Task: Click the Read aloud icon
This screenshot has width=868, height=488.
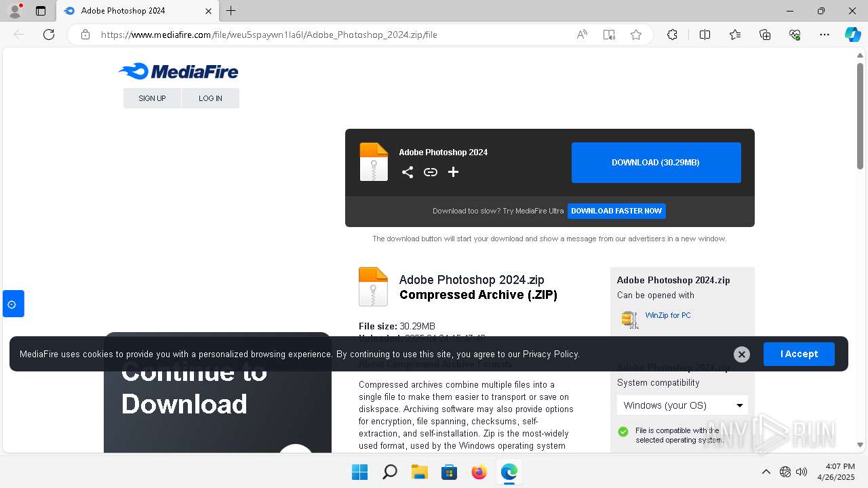Action: (582, 35)
